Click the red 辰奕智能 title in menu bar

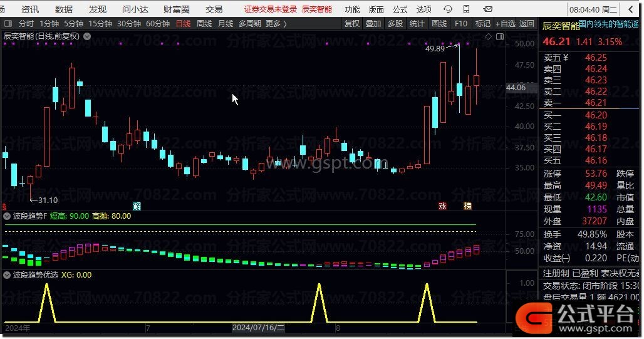[316, 9]
